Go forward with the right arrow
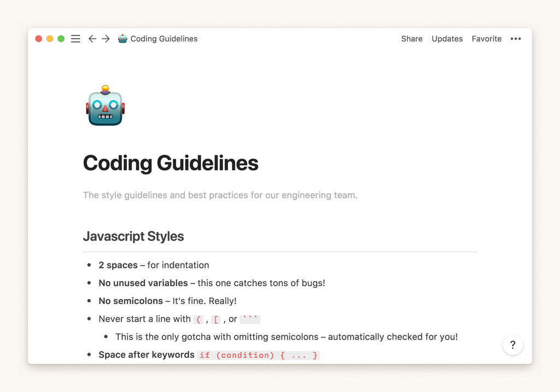The width and height of the screenshot is (560, 392). [106, 39]
